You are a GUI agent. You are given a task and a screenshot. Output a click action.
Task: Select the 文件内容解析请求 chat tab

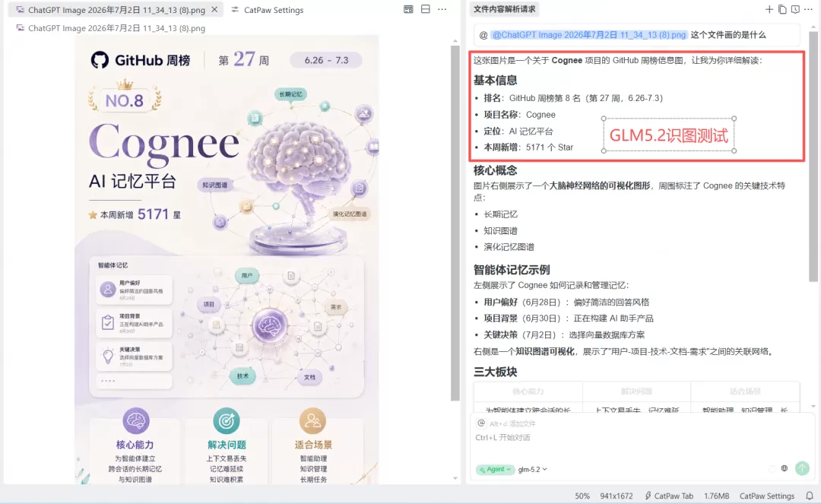[504, 9]
